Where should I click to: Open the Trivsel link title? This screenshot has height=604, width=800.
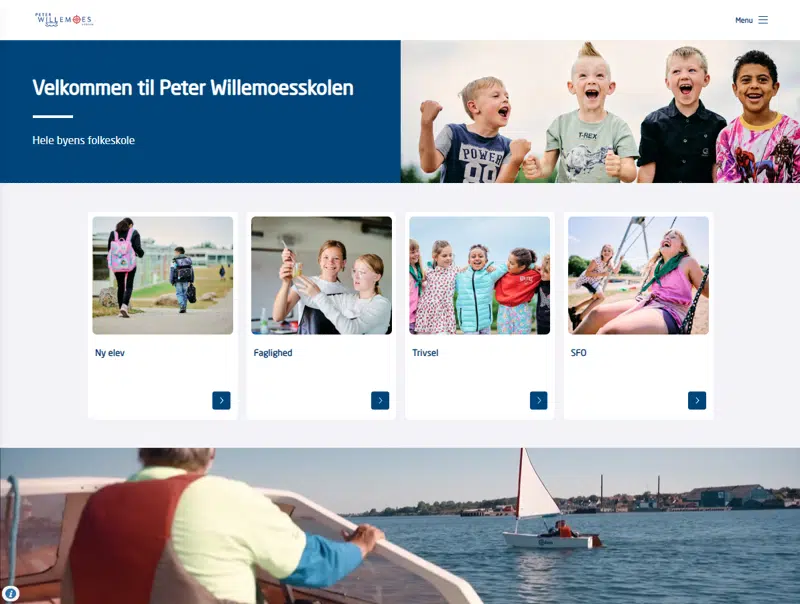click(425, 353)
